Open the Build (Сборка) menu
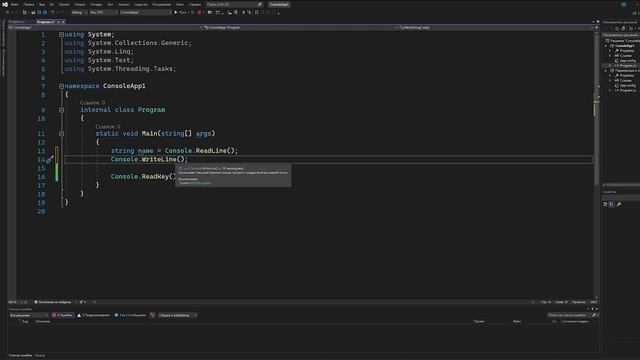 pos(80,4)
